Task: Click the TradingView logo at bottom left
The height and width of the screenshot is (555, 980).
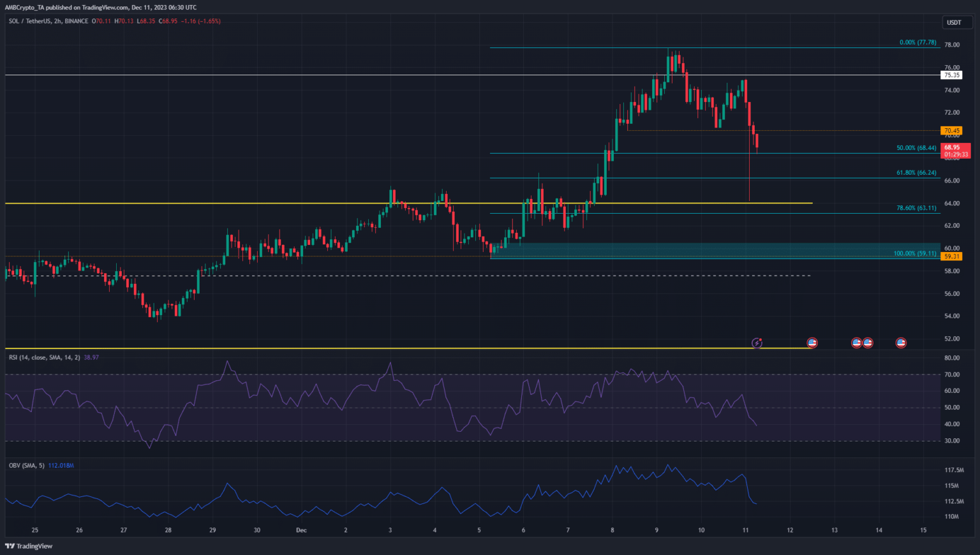Action: click(29, 546)
